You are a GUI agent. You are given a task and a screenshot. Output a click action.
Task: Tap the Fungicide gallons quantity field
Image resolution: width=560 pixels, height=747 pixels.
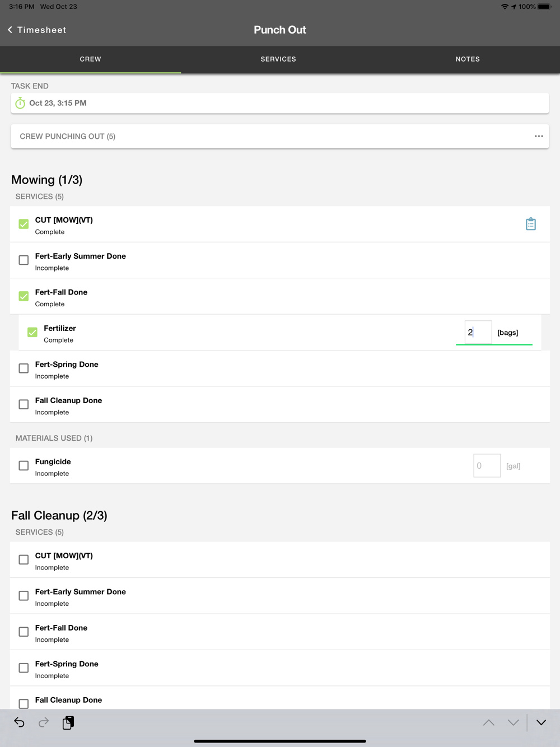point(487,466)
